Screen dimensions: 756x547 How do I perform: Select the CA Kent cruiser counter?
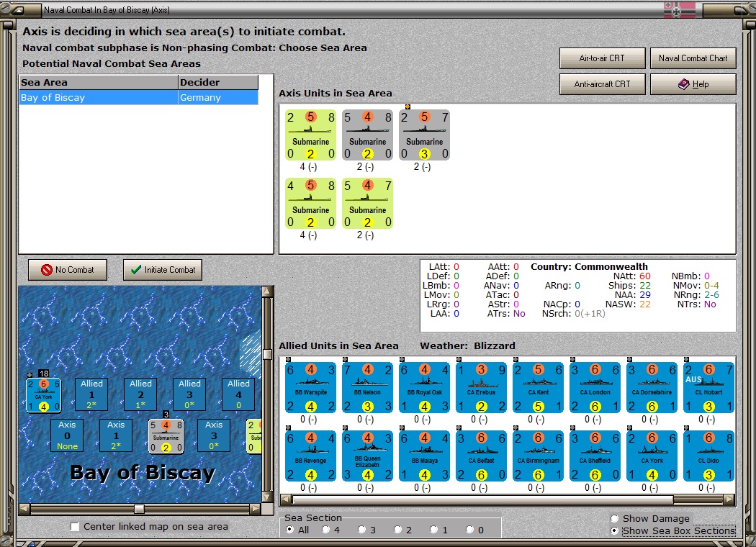[x=538, y=388]
